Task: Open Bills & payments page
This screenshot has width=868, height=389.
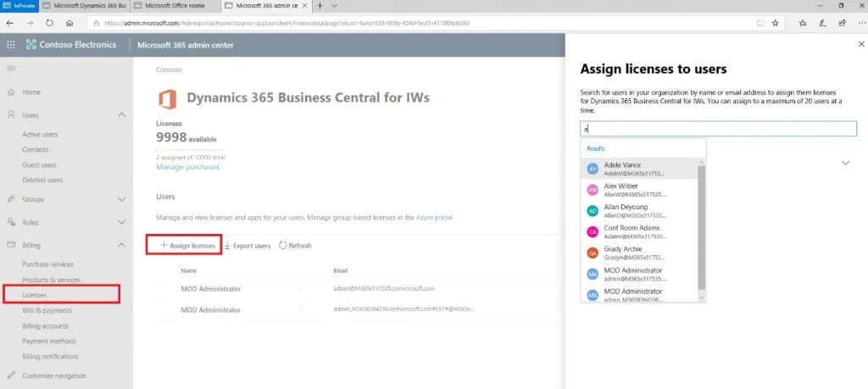Action: pos(47,310)
